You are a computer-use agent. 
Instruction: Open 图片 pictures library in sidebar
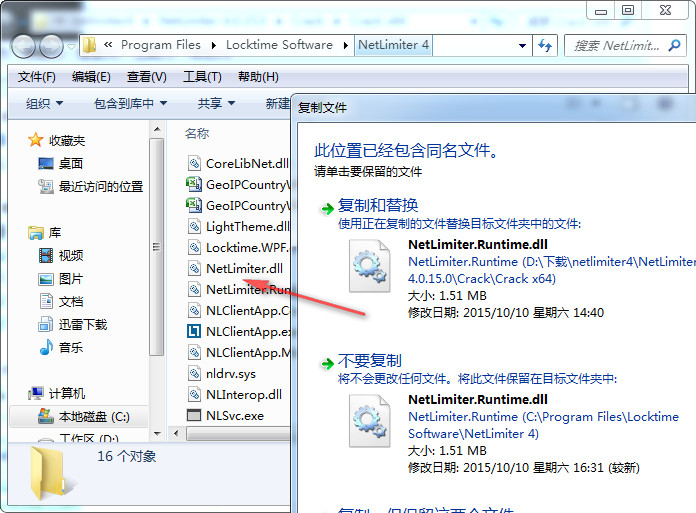[x=61, y=279]
